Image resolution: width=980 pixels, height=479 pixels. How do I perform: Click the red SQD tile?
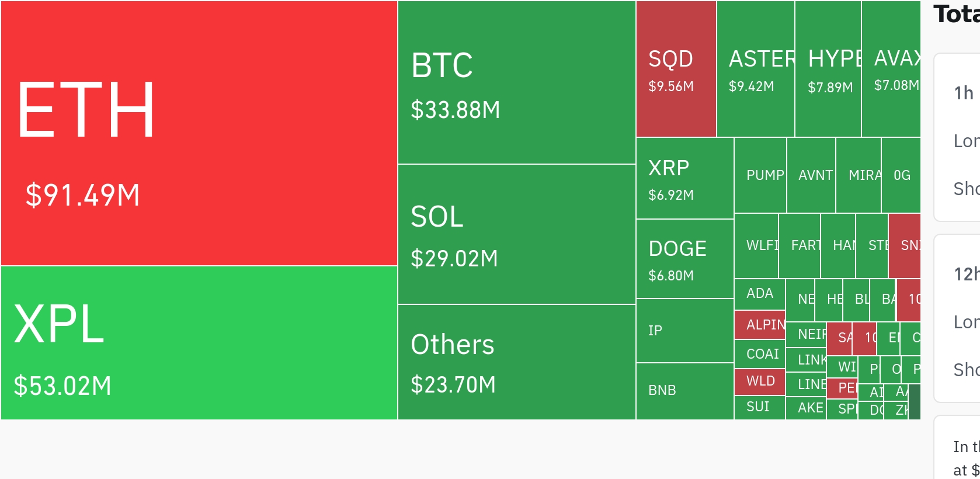pos(676,70)
